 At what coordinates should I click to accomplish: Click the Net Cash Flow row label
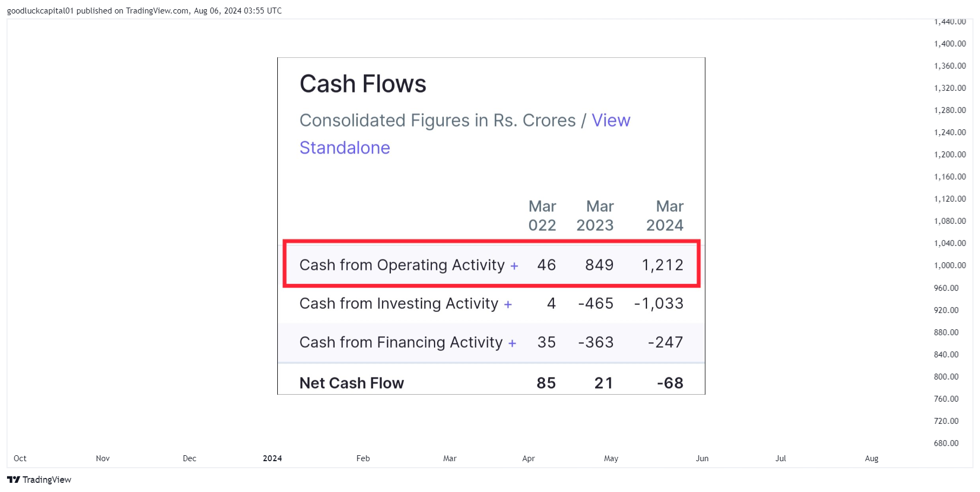(351, 383)
